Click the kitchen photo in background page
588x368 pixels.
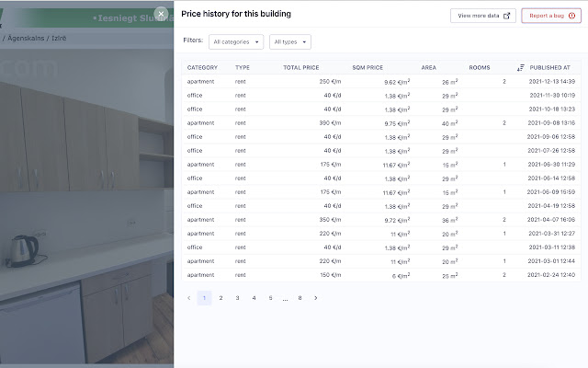pyautogui.click(x=86, y=206)
